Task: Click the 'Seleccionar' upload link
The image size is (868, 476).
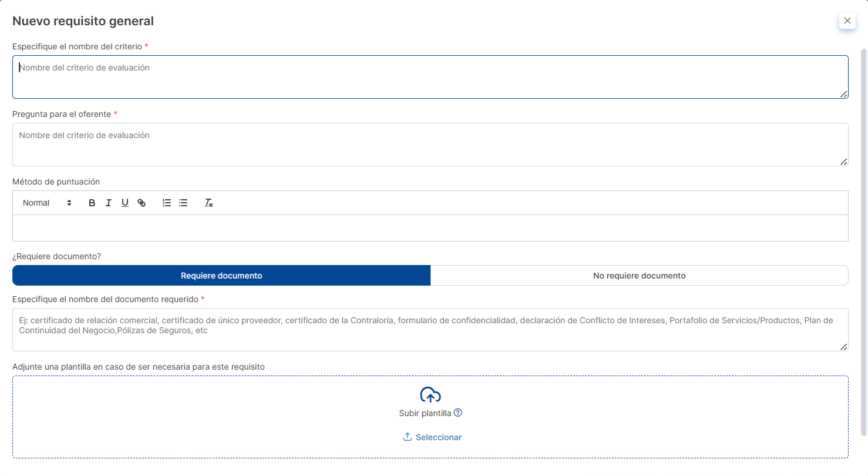Action: (x=432, y=437)
